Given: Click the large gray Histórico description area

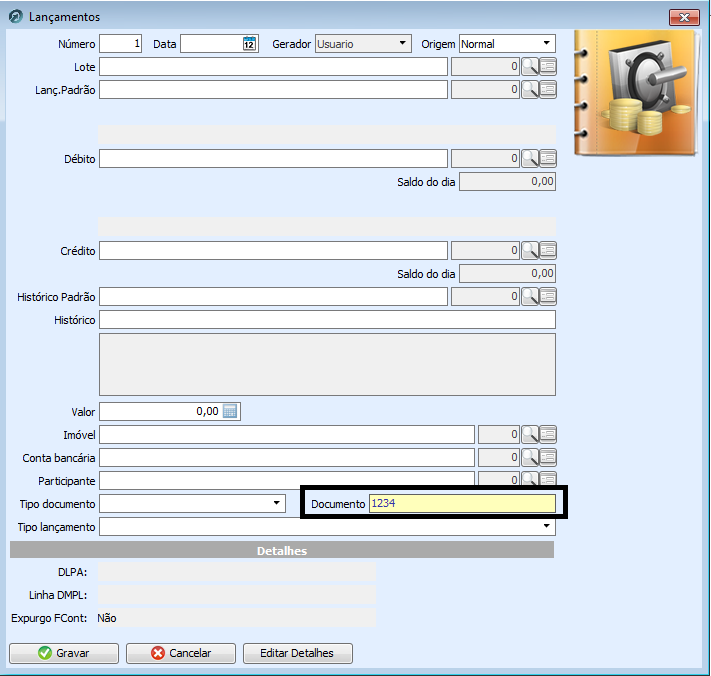Looking at the screenshot, I should point(327,365).
